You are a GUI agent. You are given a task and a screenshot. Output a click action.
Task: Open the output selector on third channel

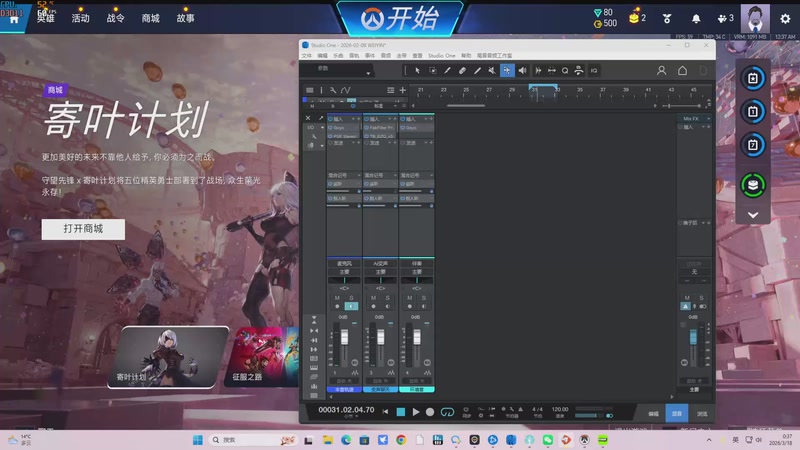click(x=417, y=272)
